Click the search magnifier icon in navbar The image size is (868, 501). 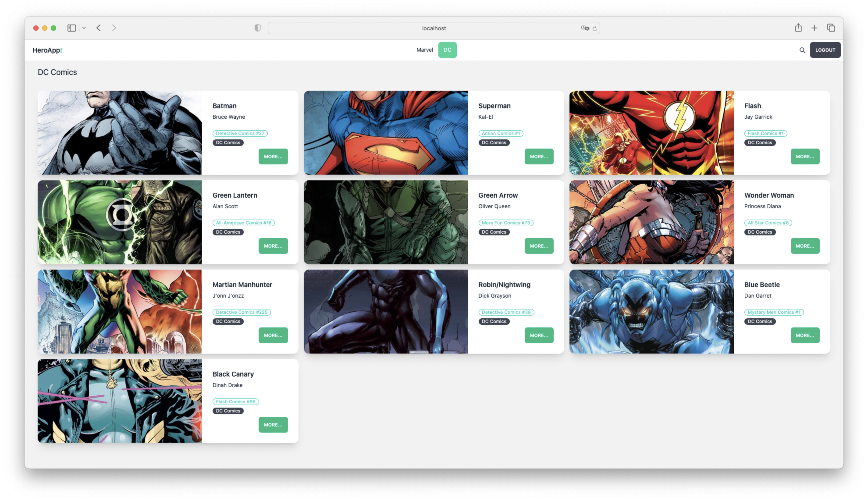click(x=802, y=50)
